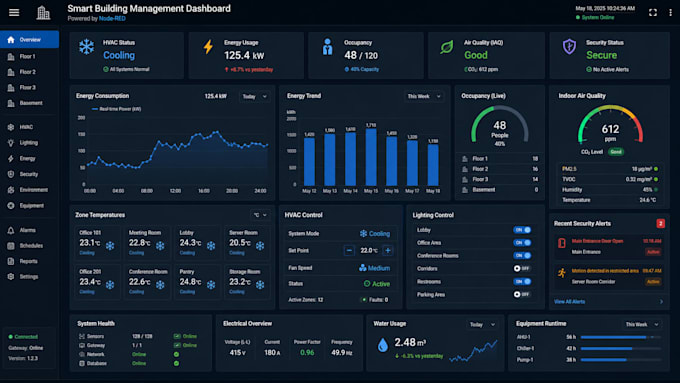The width and height of the screenshot is (680, 383).
Task: Click the Pantry snowflake icon
Action: 211,285
